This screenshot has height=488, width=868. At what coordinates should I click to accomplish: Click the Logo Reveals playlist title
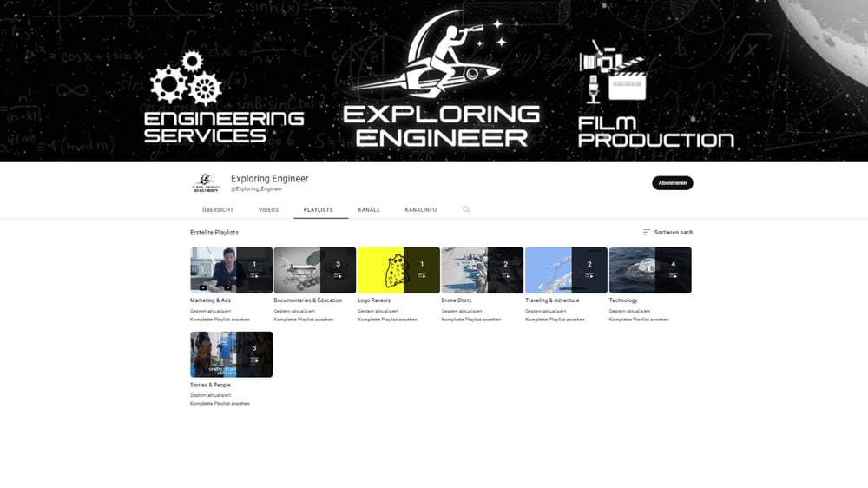point(373,300)
